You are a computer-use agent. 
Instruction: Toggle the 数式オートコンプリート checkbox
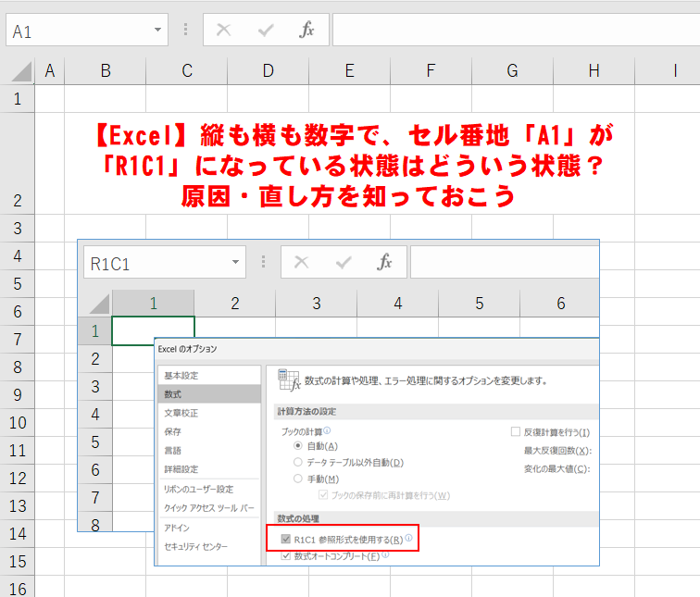[x=286, y=556]
